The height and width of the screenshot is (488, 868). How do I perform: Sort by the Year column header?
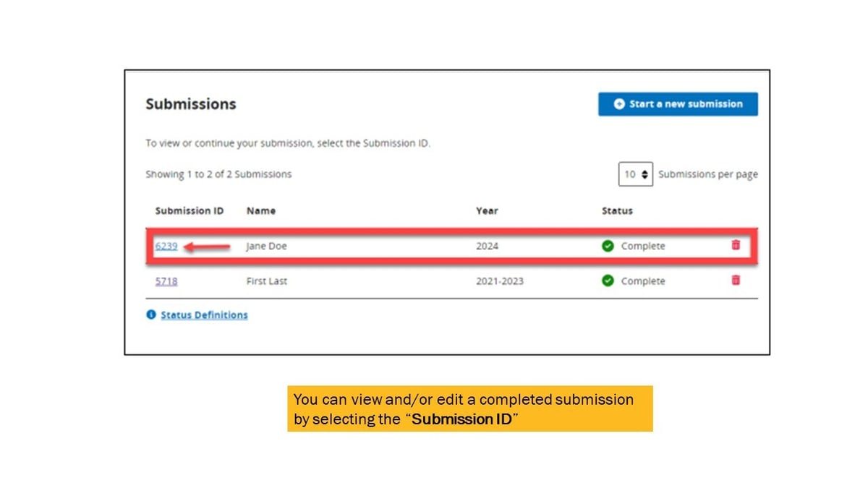487,210
